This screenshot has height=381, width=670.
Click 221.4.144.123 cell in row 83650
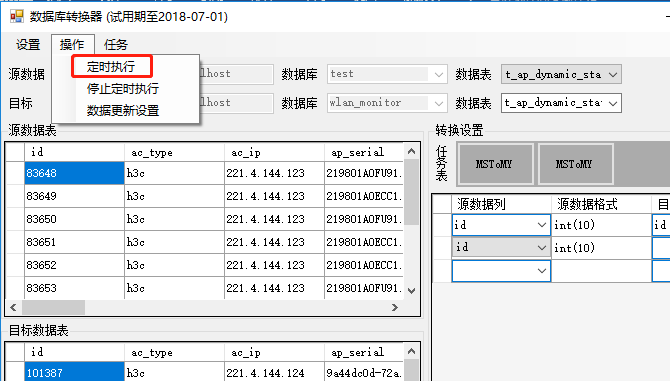click(x=274, y=219)
